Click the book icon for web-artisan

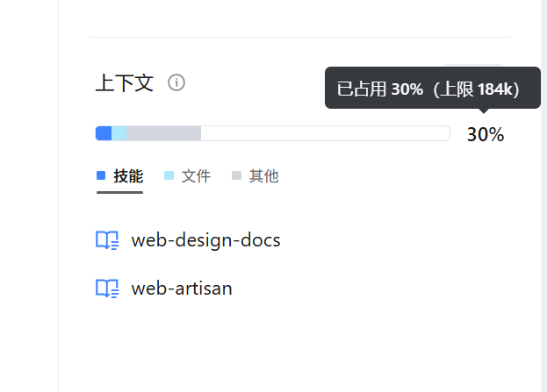pyautogui.click(x=107, y=288)
